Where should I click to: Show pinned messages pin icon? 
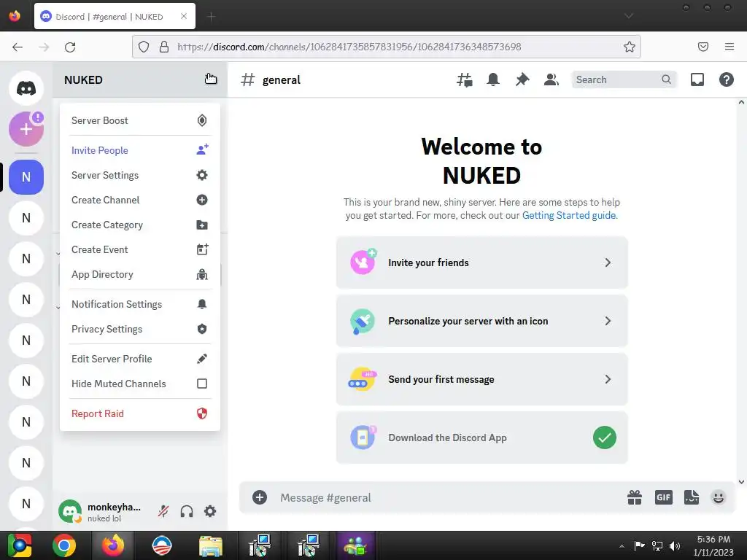(522, 79)
